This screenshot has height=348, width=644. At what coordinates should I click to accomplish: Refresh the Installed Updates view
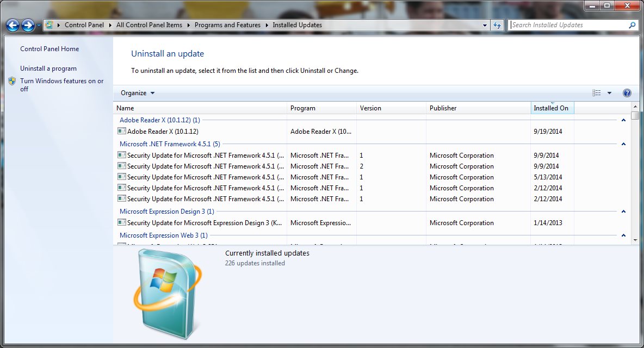coord(497,25)
